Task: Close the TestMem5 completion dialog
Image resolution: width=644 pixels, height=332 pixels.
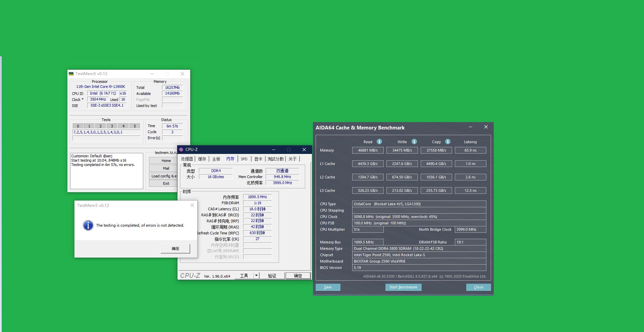Action: (192, 205)
